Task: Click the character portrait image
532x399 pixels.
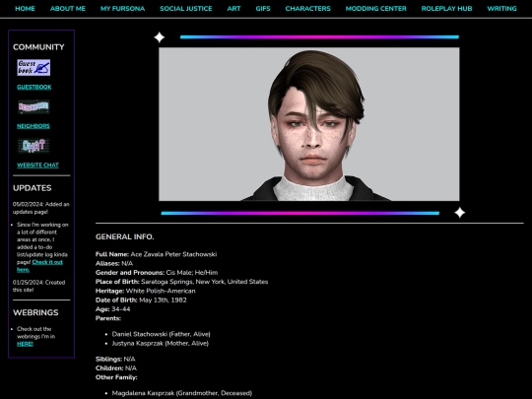Action: tap(309, 124)
